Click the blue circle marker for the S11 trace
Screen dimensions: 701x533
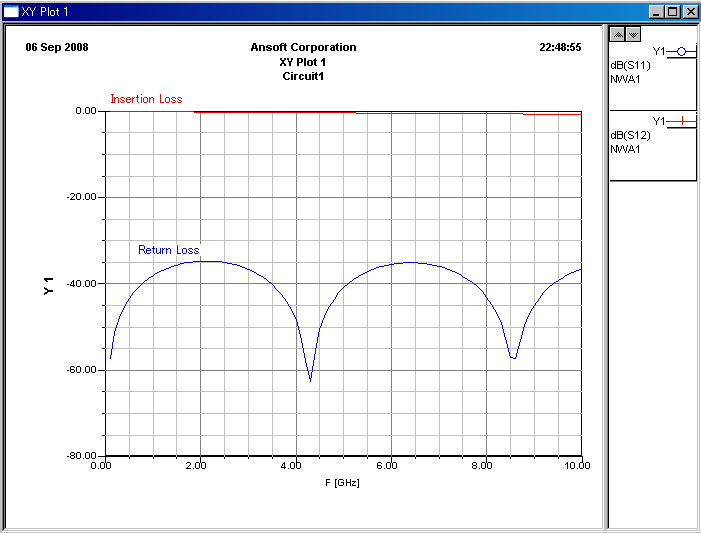(681, 52)
